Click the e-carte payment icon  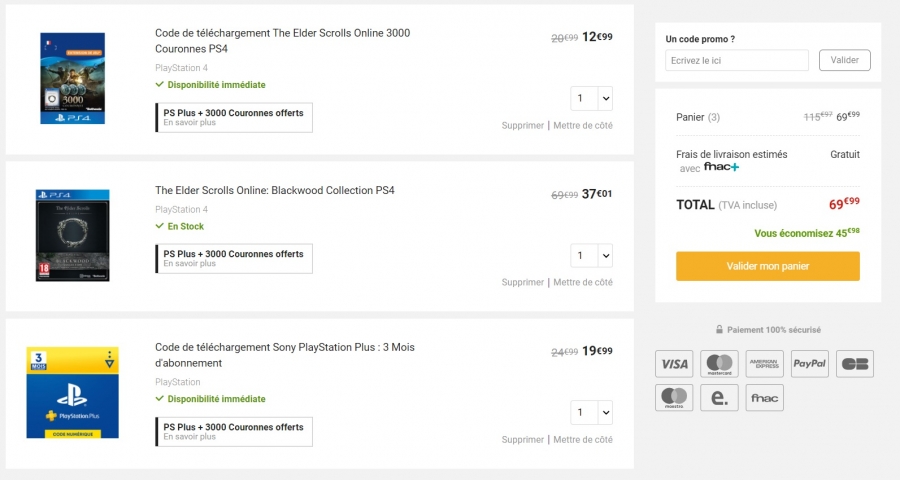tap(719, 397)
